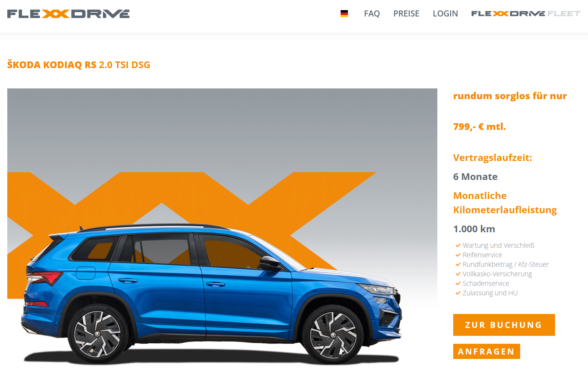Image resolution: width=588 pixels, height=384 pixels.
Task: Click the blue Škoda Kodiaq car image
Action: click(x=211, y=293)
